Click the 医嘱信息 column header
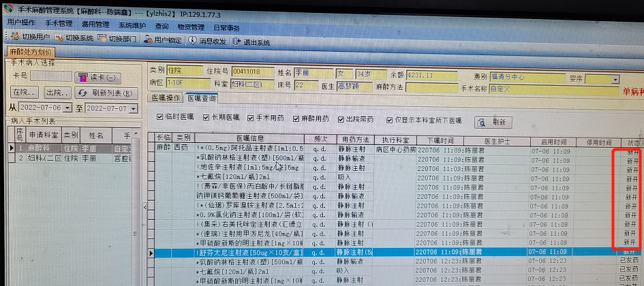The height and width of the screenshot is (286, 644). (250, 138)
